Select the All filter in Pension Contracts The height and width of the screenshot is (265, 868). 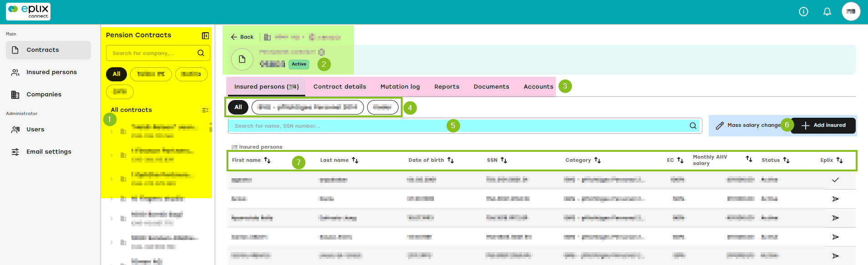(116, 74)
